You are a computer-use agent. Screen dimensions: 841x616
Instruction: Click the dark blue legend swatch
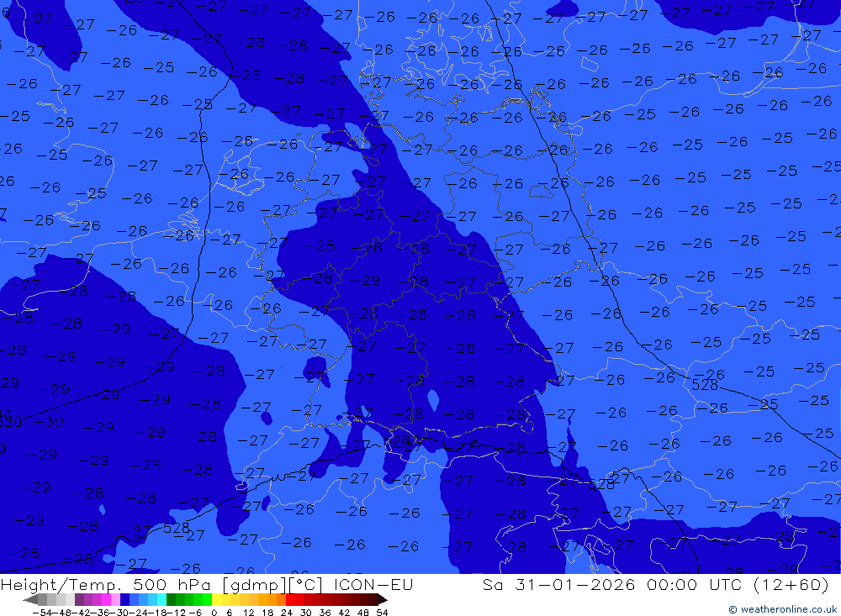tap(124, 600)
